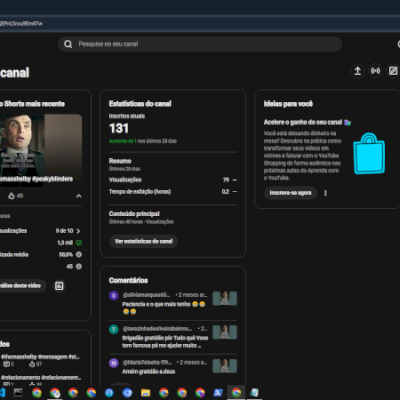400x400 pixels.
Task: Open '#relacionamento #relacionament...' video entry
Action: pos(41,377)
